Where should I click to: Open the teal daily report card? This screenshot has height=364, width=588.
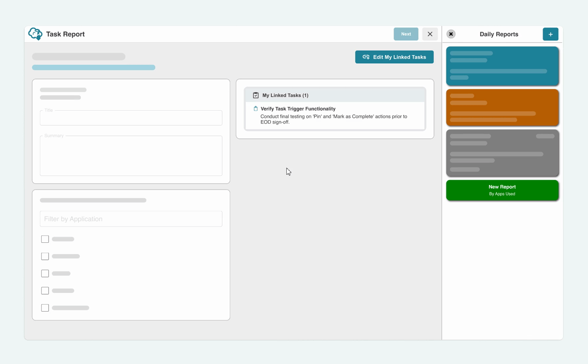502,66
